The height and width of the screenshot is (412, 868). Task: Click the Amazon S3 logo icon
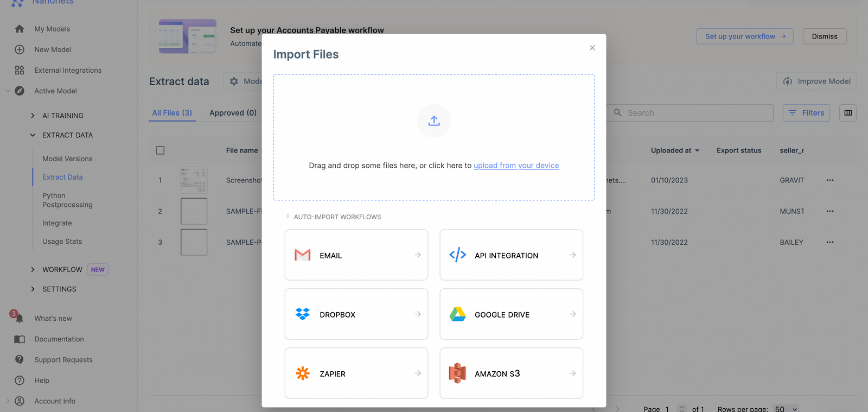458,373
